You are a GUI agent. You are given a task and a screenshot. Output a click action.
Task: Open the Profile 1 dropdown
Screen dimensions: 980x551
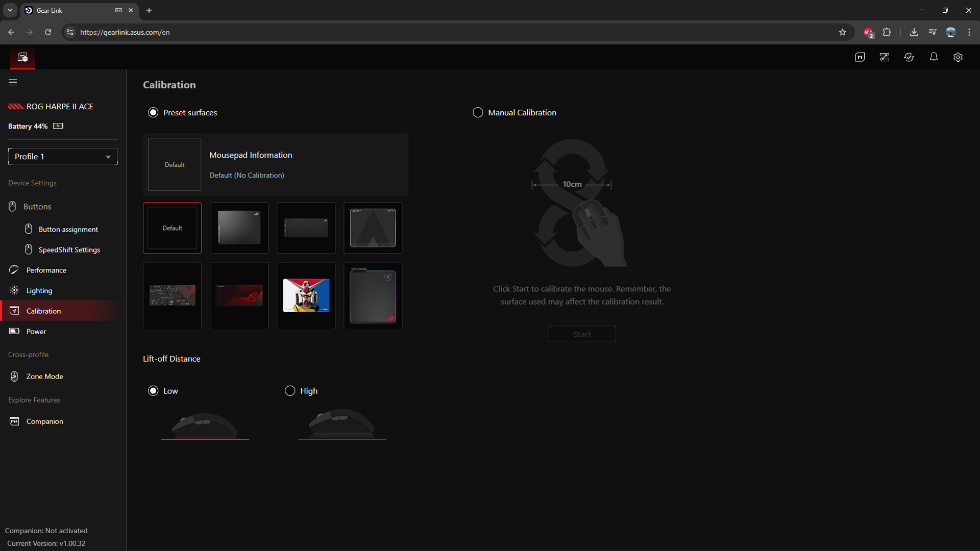tap(63, 156)
